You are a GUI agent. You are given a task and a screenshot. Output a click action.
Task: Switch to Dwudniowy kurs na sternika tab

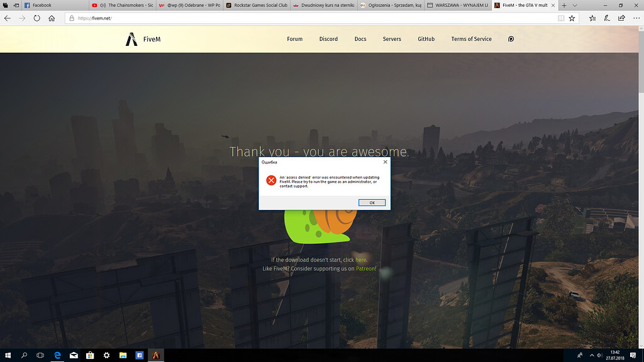[x=324, y=5]
